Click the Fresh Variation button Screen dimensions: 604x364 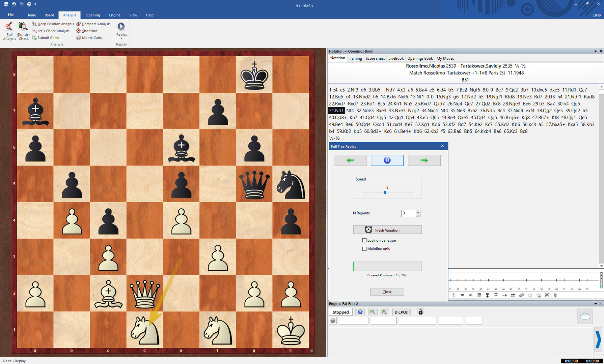pos(387,230)
